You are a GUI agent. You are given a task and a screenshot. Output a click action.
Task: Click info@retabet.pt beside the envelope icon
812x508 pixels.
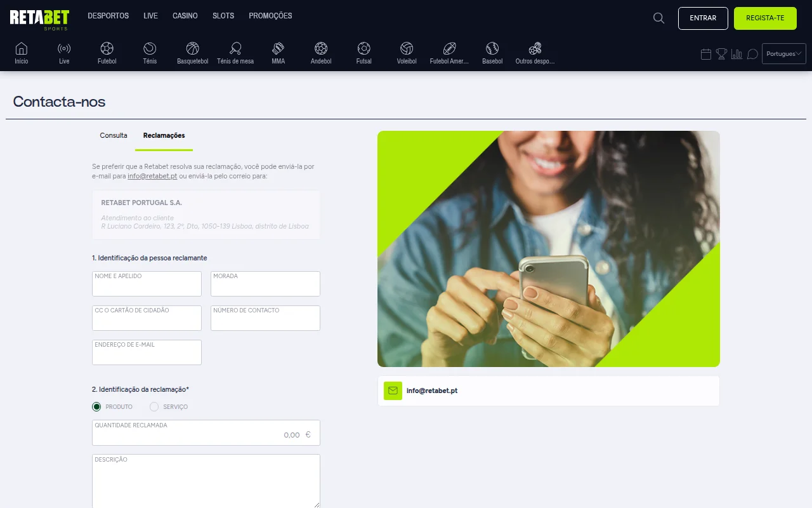pos(432,391)
